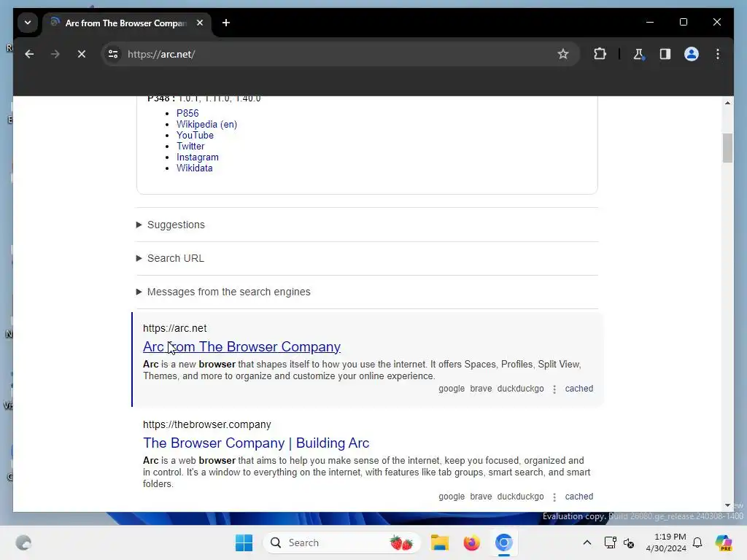Screen dimensions: 747x560
Task: Open the Wikipedia (en) link
Action: point(206,124)
